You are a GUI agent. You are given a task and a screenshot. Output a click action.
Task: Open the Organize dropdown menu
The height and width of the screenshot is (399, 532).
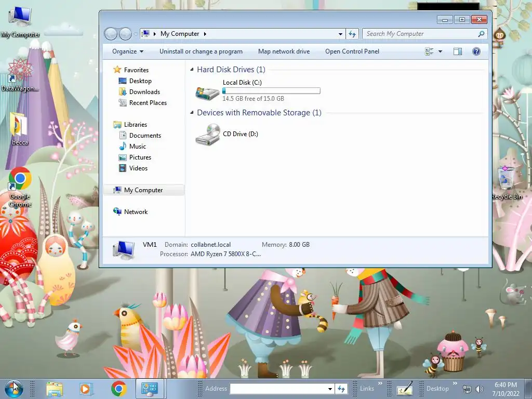(x=128, y=51)
